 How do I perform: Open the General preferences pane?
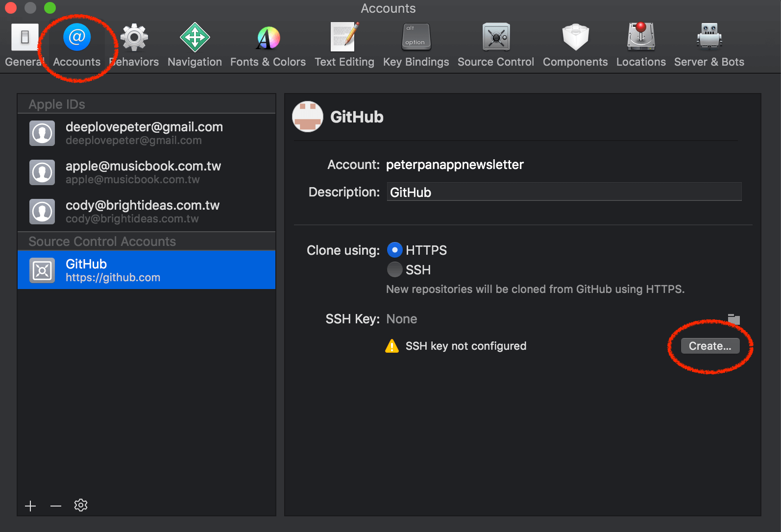[x=24, y=45]
